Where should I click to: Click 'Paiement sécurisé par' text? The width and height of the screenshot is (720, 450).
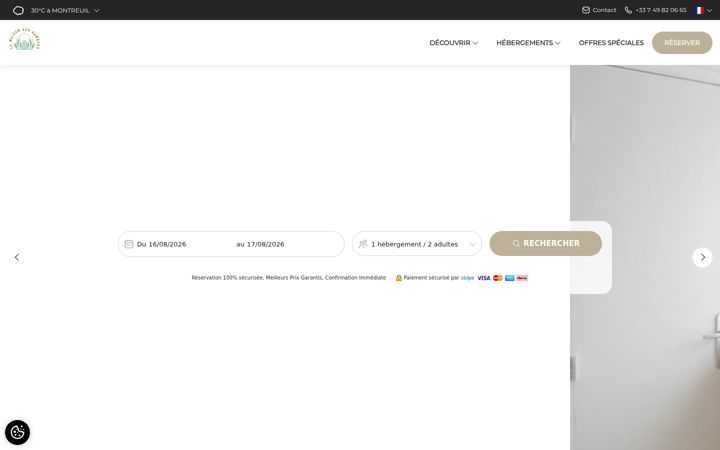pos(431,278)
